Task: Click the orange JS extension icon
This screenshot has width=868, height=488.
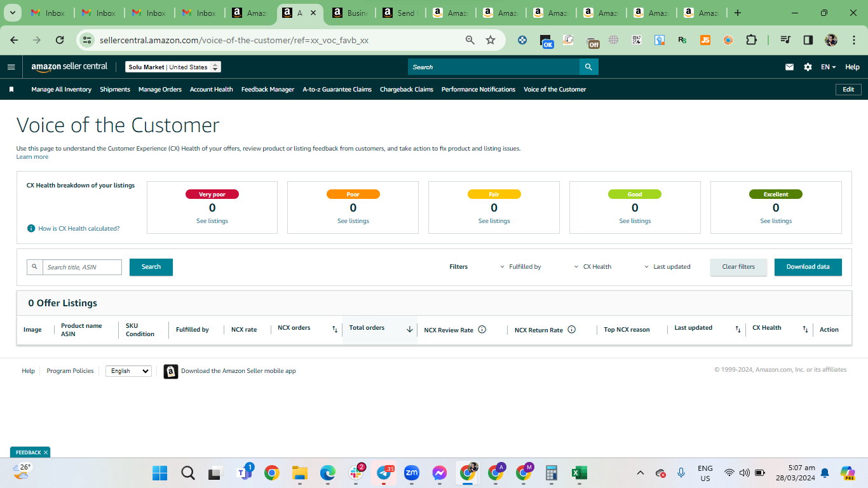Action: 705,40
